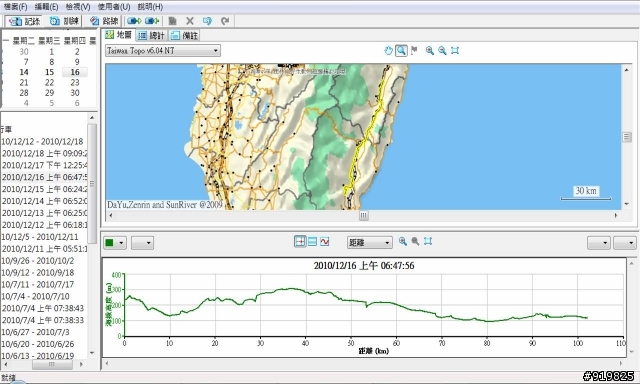Image resolution: width=640 pixels, height=384 pixels.
Task: Open the second empty graph series dropdown
Action: pos(142,243)
